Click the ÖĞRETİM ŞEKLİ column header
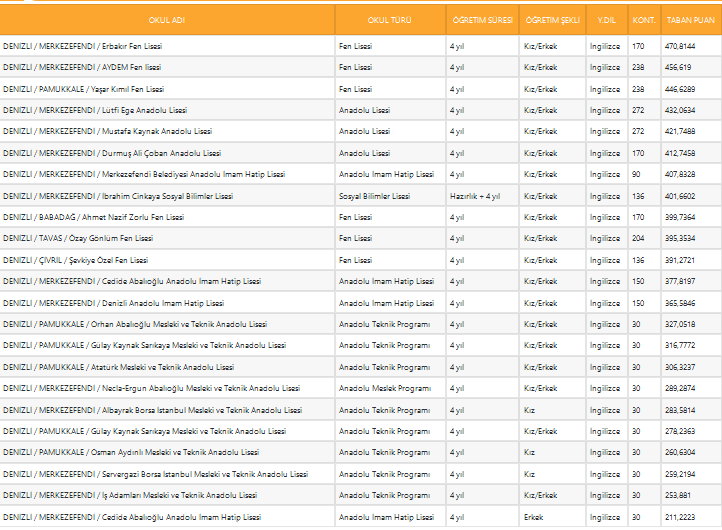The image size is (722, 530). 550,20
